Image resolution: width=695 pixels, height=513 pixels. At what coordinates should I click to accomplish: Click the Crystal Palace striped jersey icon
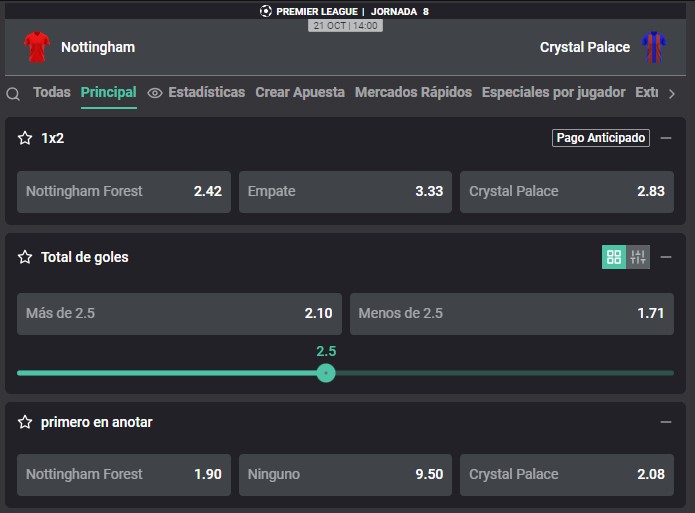pyautogui.click(x=654, y=47)
